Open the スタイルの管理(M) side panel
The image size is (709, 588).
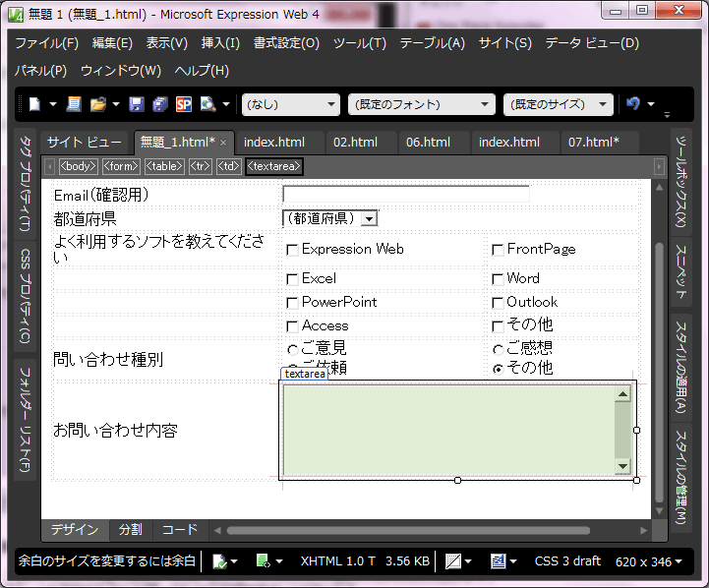[x=680, y=477]
